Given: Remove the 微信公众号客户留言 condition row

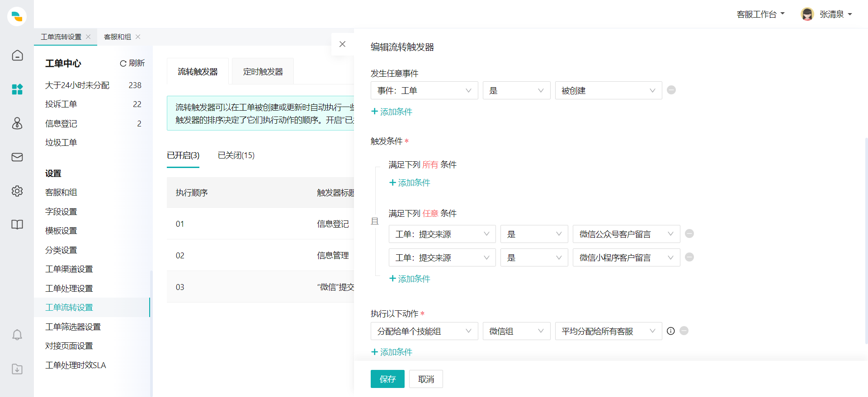Looking at the screenshot, I should pyautogui.click(x=689, y=234).
